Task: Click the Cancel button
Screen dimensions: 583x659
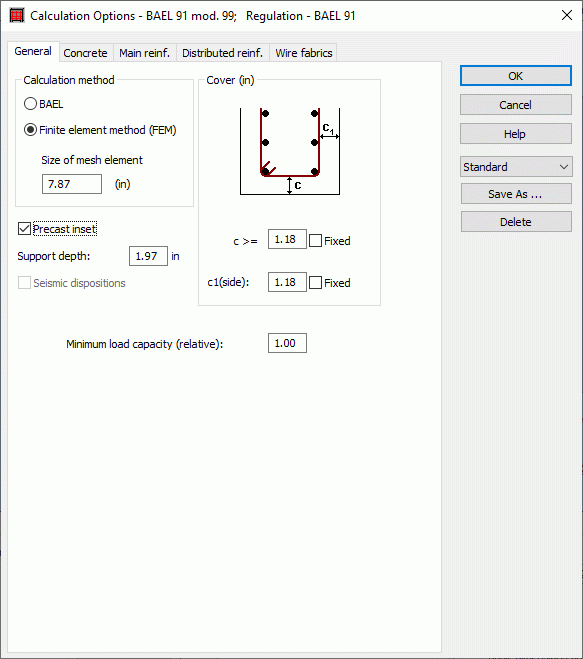Action: point(516,105)
